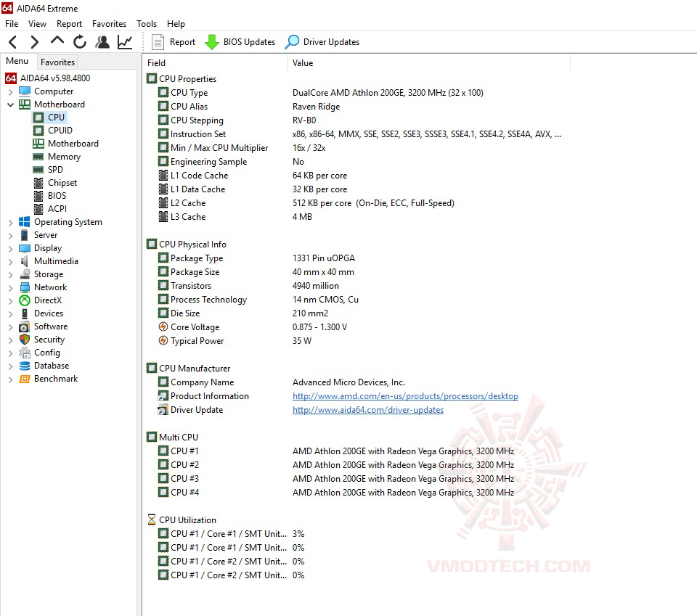
Task: Expand the Server tree node
Action: click(x=11, y=235)
